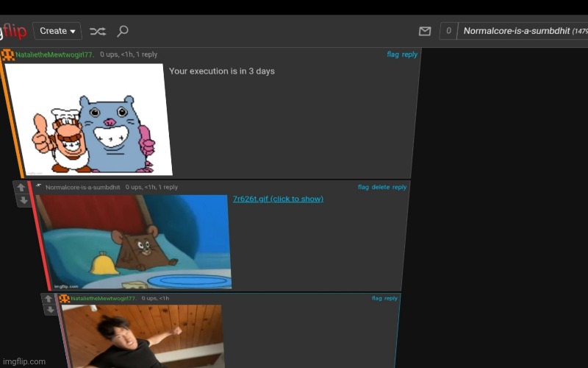Click the notification counter showing 0
This screenshot has height=368, width=588.
click(448, 31)
